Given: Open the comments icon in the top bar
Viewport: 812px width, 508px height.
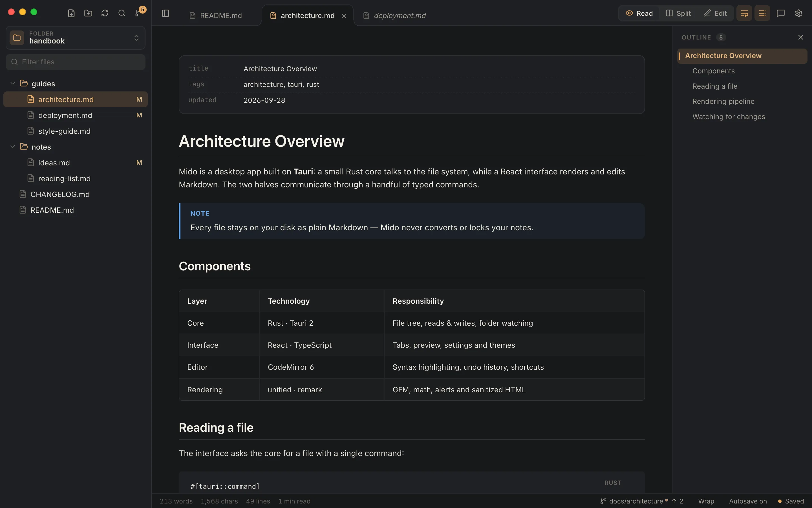Looking at the screenshot, I should coord(780,13).
